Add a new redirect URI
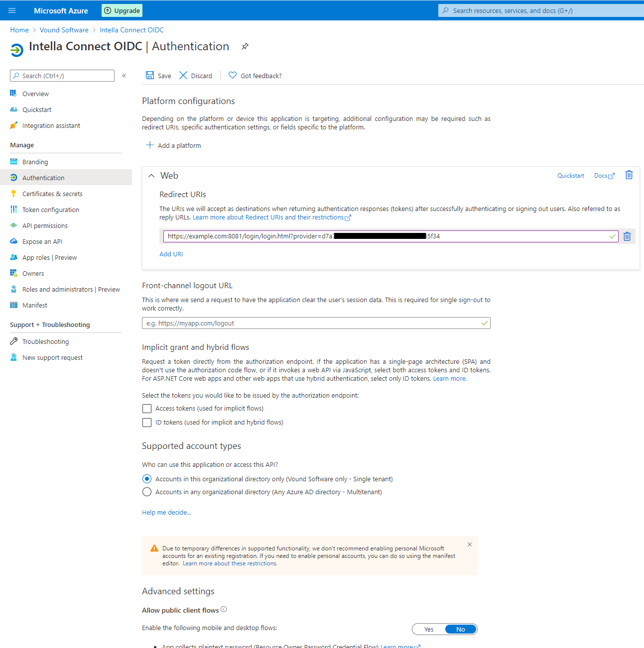 (171, 254)
